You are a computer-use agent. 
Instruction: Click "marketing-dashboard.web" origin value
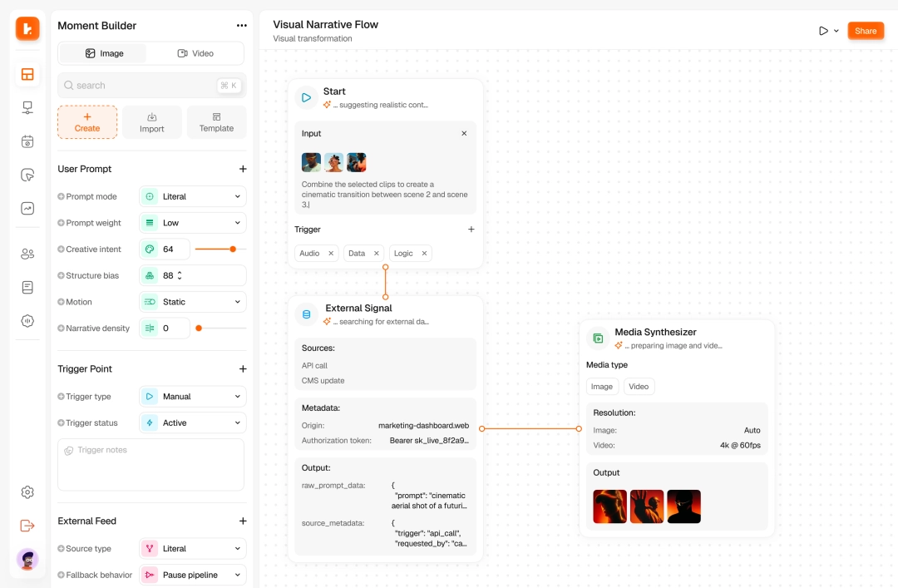tap(423, 426)
